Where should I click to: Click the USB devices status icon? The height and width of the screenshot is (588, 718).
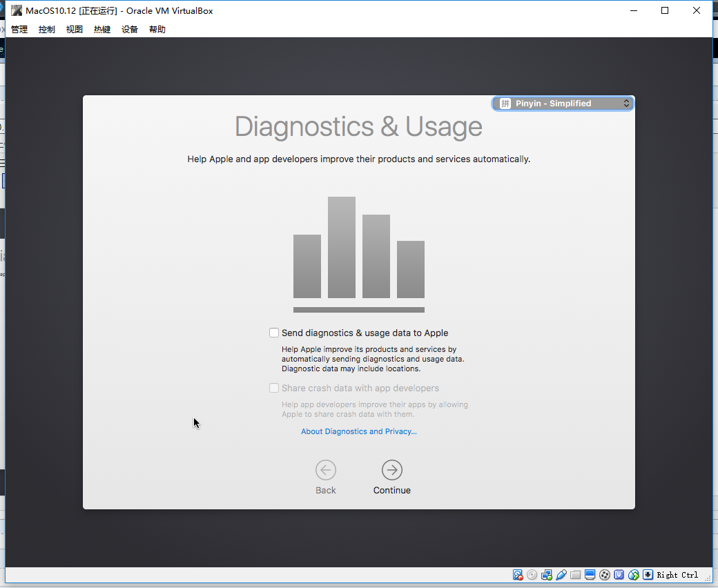point(561,575)
